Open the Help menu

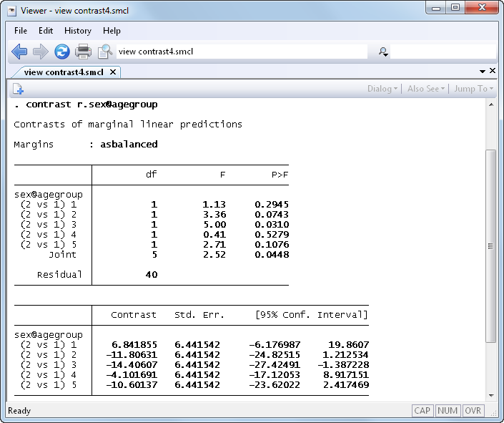tap(112, 31)
